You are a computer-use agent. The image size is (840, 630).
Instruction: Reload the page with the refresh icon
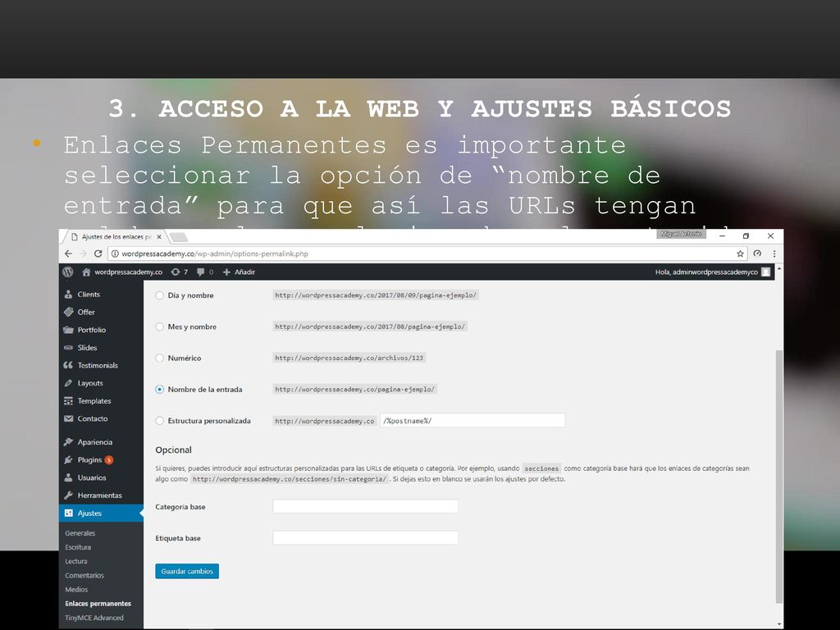click(98, 253)
